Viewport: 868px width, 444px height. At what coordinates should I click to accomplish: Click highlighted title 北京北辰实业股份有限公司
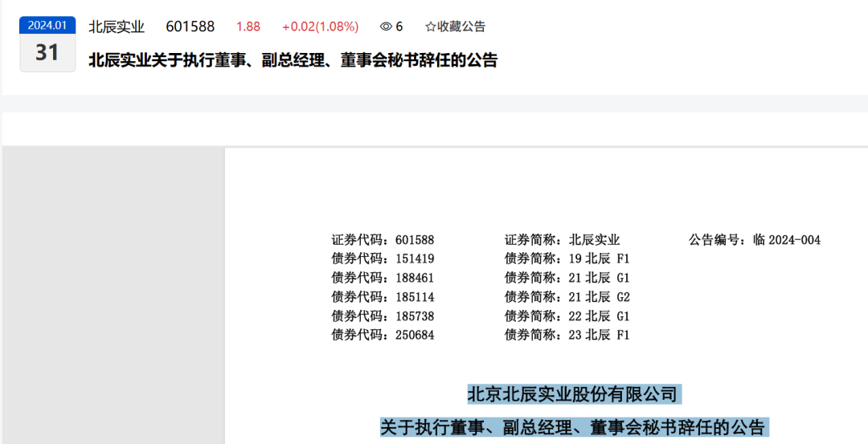point(575,394)
